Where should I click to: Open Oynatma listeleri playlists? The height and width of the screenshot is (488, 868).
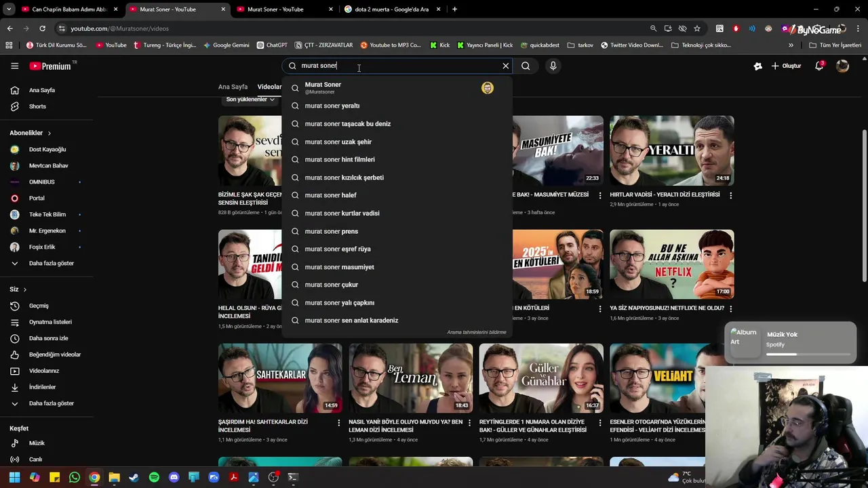pos(50,322)
